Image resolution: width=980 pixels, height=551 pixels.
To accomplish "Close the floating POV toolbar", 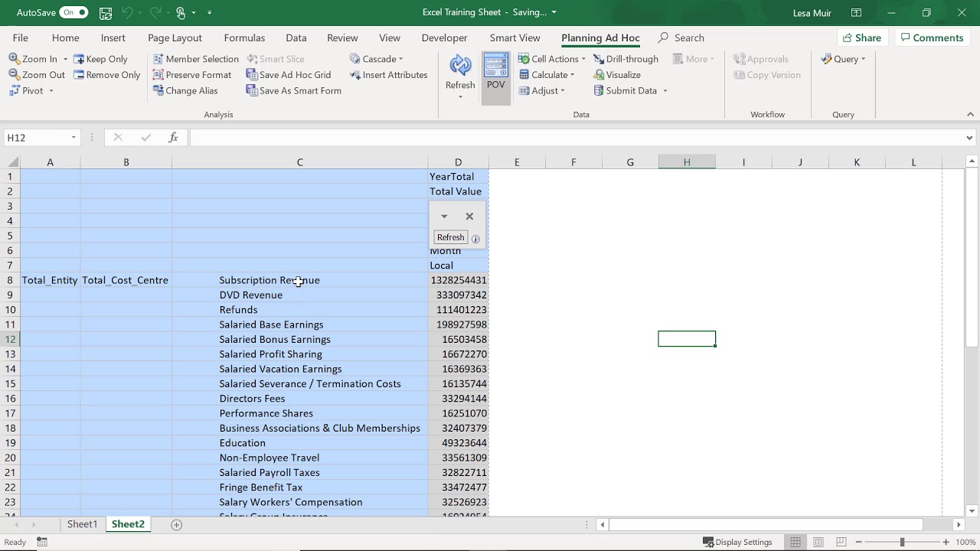I will (469, 217).
